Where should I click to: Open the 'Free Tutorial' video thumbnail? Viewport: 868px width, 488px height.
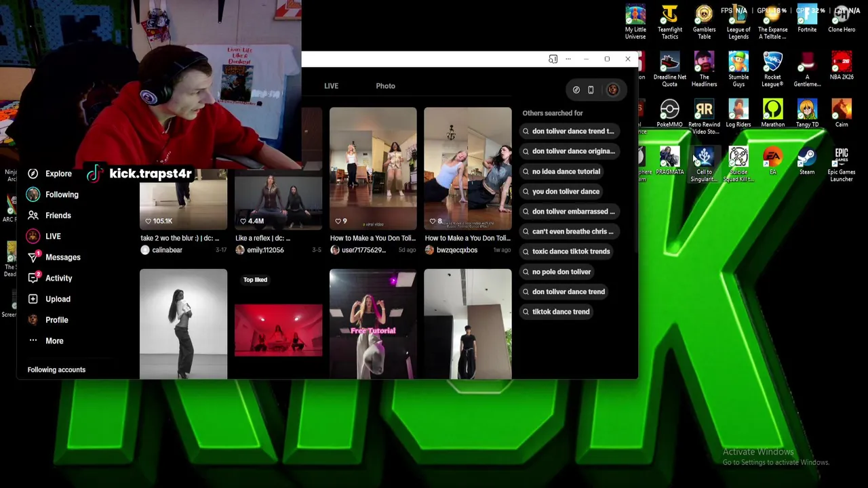coord(373,324)
